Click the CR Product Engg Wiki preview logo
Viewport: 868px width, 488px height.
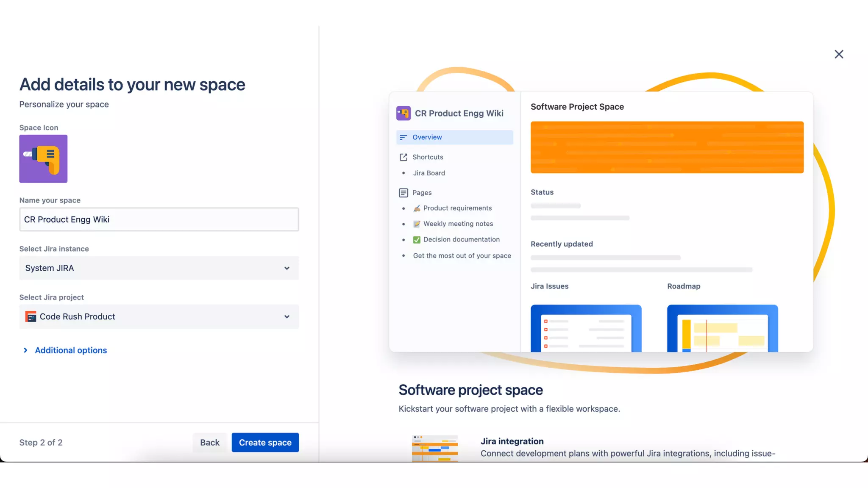tap(403, 113)
